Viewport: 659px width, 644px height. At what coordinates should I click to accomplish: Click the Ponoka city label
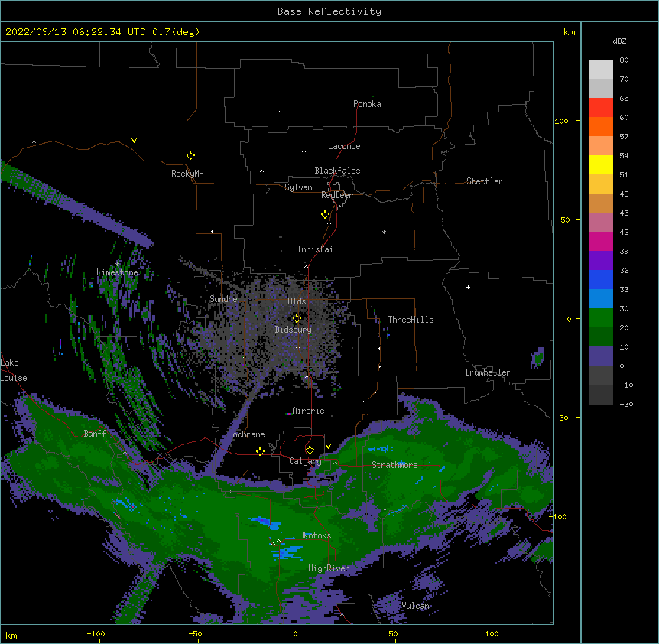(x=367, y=104)
